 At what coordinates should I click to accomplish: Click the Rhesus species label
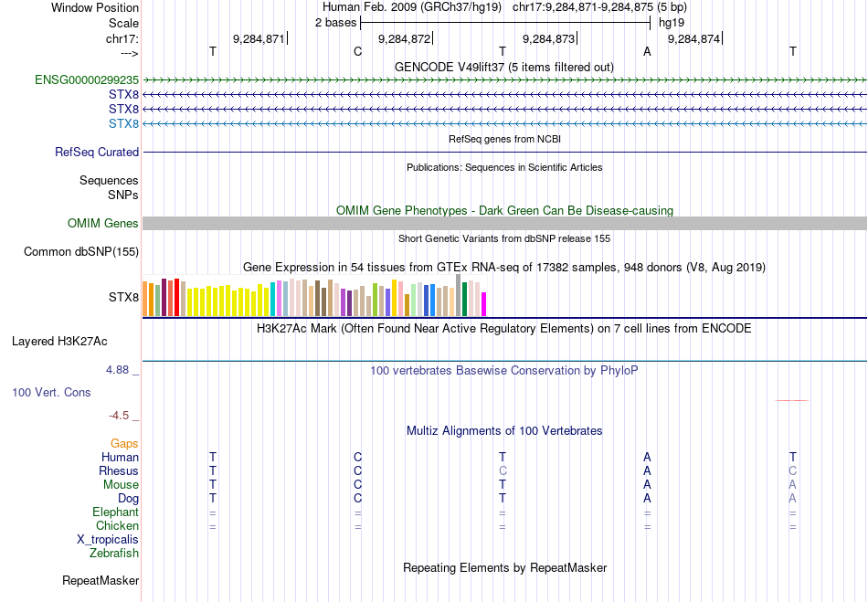click(x=119, y=470)
